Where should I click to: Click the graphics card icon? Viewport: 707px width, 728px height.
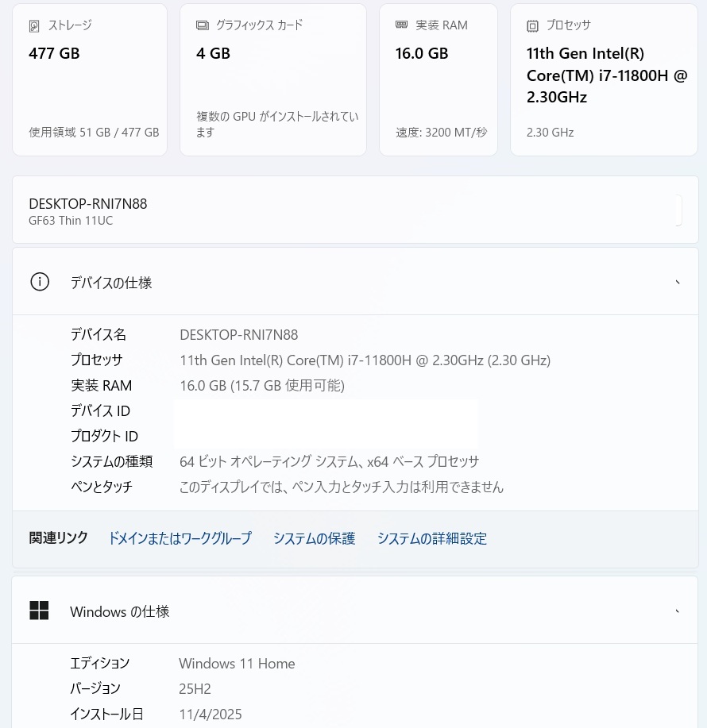203,25
